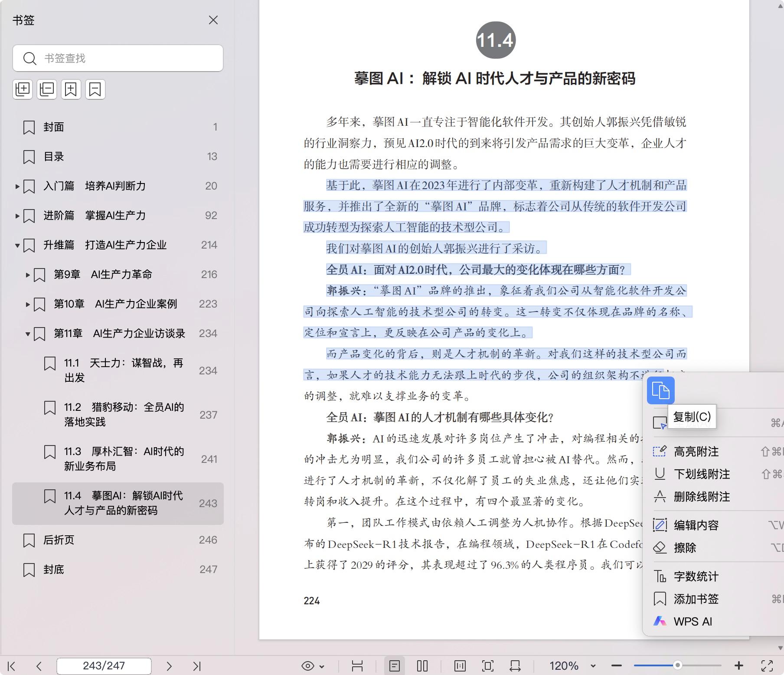Toggle two-page view

click(x=422, y=666)
